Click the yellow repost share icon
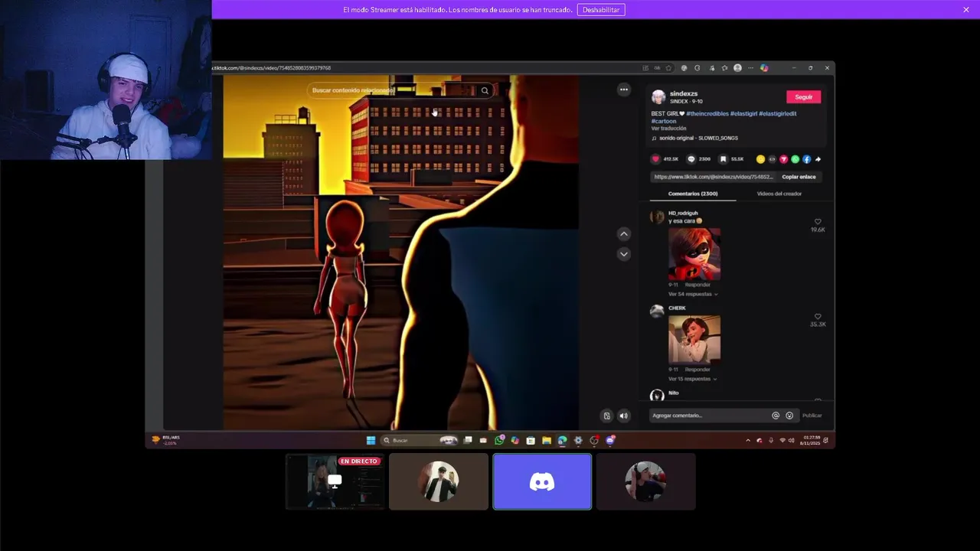 (760, 159)
